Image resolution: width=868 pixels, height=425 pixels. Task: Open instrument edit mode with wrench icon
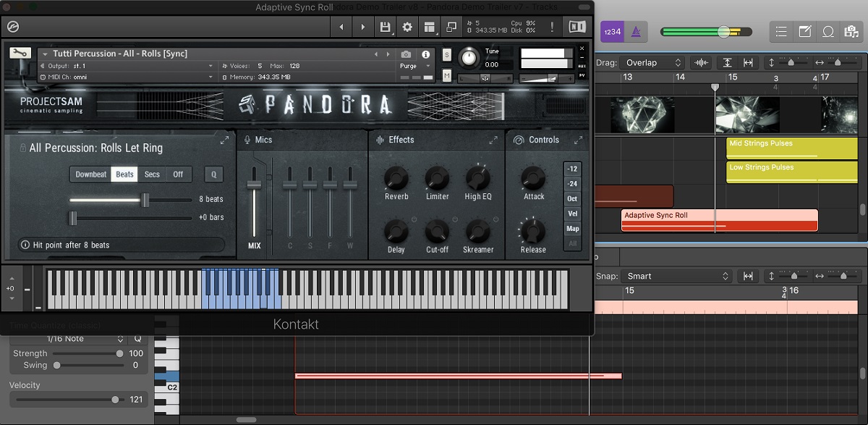coord(20,54)
